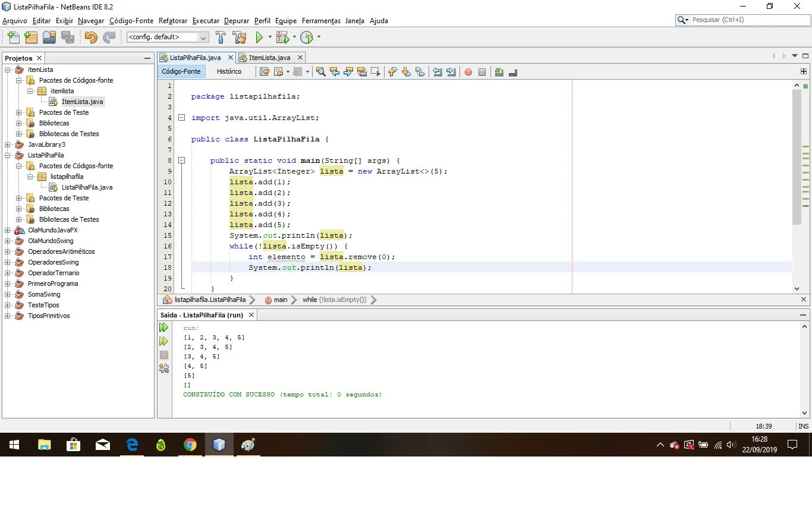The image size is (812, 510).
Task: Select ListaPilhaFila.java in the project tree
Action: [x=87, y=187]
